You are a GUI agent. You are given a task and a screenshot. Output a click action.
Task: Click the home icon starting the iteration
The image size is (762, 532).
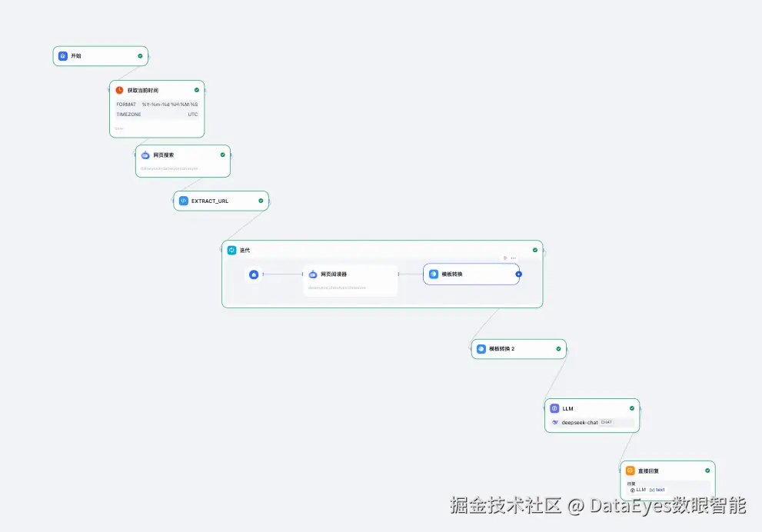point(254,274)
